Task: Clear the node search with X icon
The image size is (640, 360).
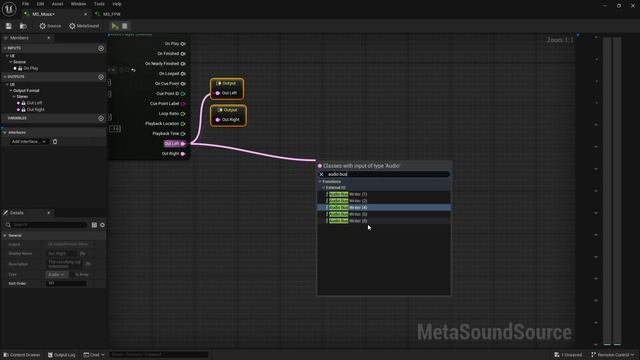Action: coord(322,174)
